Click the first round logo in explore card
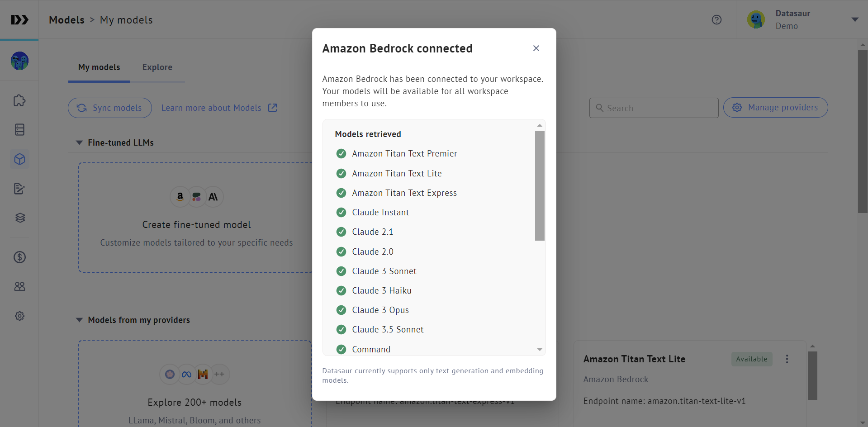868x427 pixels. click(170, 374)
